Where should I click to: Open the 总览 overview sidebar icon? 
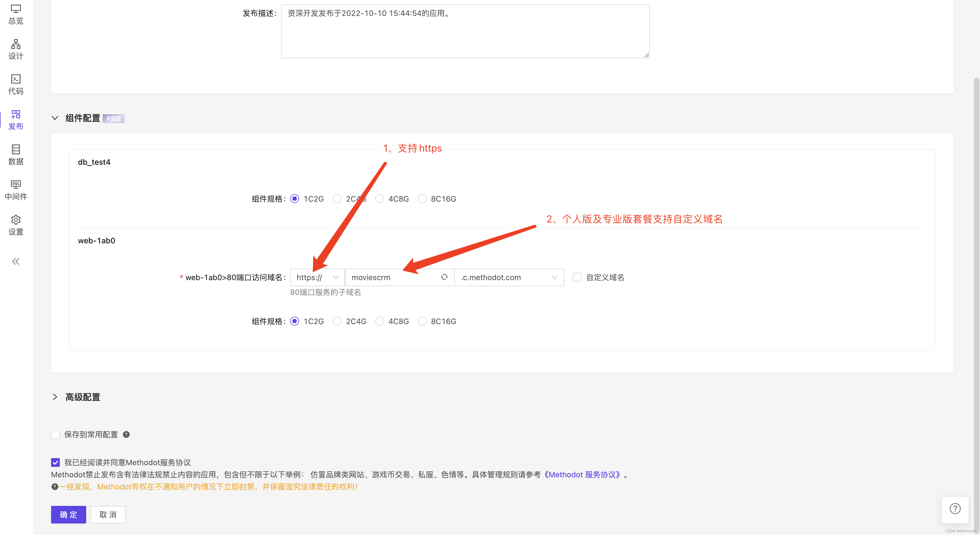coord(16,14)
